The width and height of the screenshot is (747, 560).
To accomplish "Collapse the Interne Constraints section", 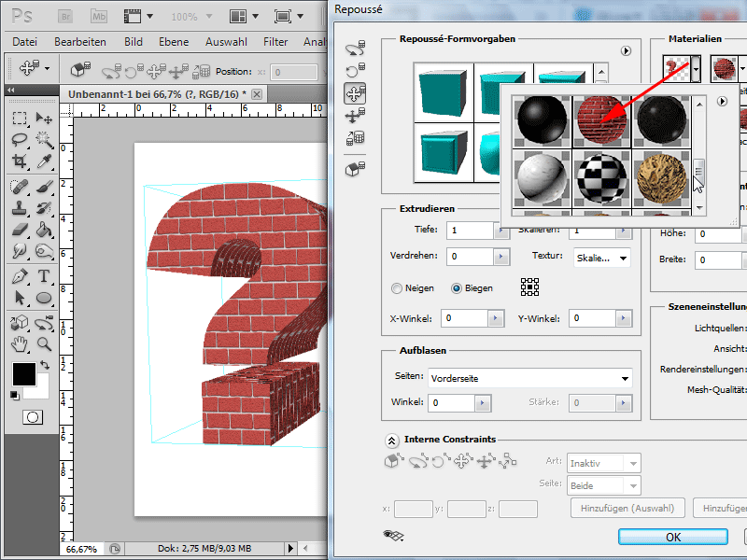I will (391, 441).
